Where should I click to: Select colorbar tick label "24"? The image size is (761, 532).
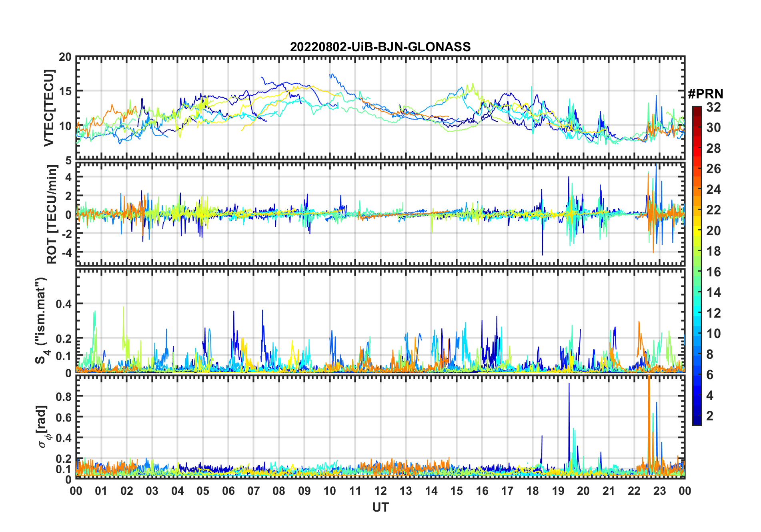(713, 190)
